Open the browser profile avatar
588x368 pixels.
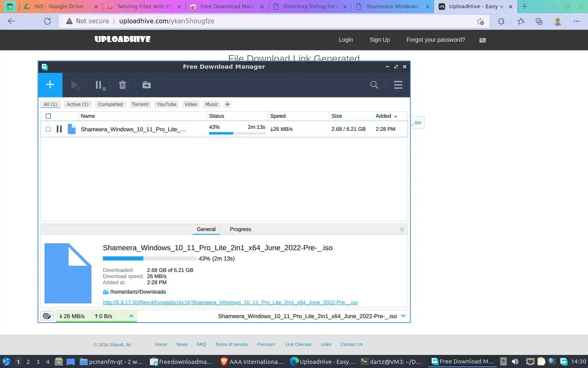point(557,21)
